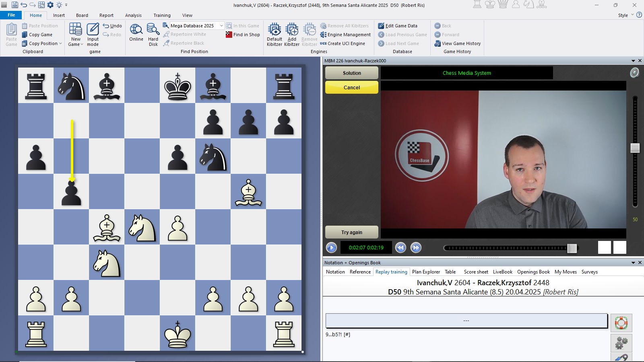Select the LiveBook tab
Viewport: 644px width, 362px height.
tap(502, 272)
